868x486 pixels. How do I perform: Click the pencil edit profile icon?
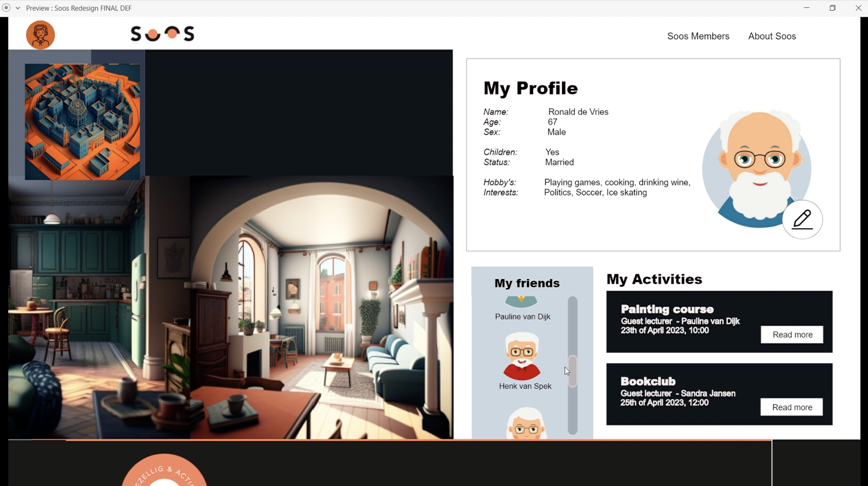(x=802, y=219)
